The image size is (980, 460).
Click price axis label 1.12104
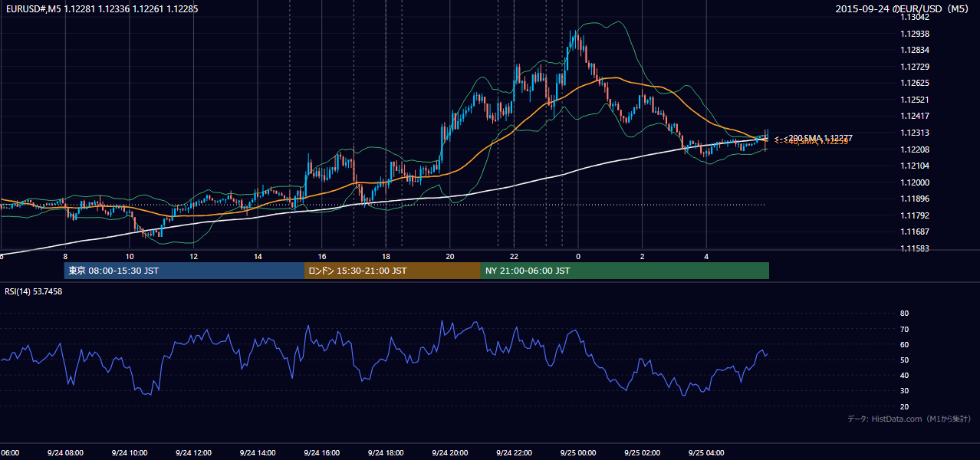pyautogui.click(x=913, y=166)
